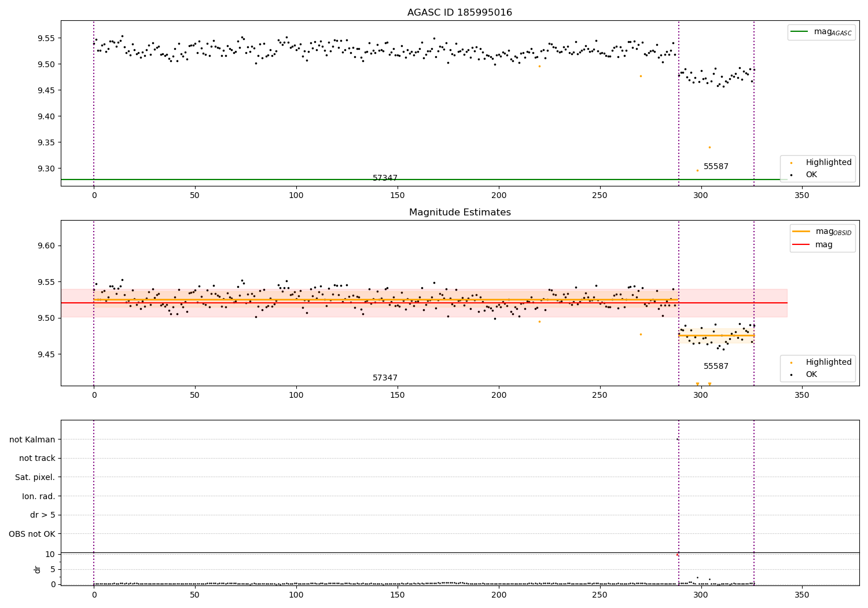868x608 pixels.
Task: Click the '5' tick on the dr axis
Action: coord(53,569)
